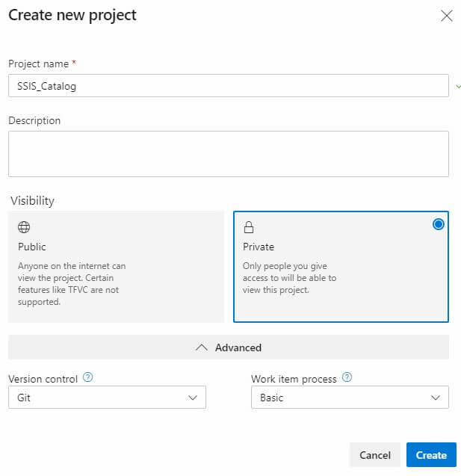Viewport: 461px width, 476px height.
Task: Click the Create button
Action: 431,455
